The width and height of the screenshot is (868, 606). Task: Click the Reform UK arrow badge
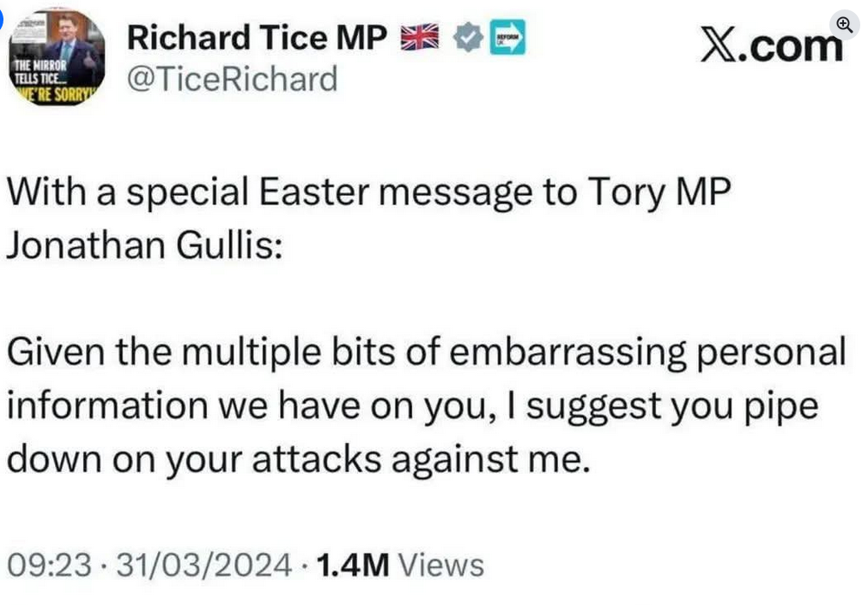click(507, 39)
